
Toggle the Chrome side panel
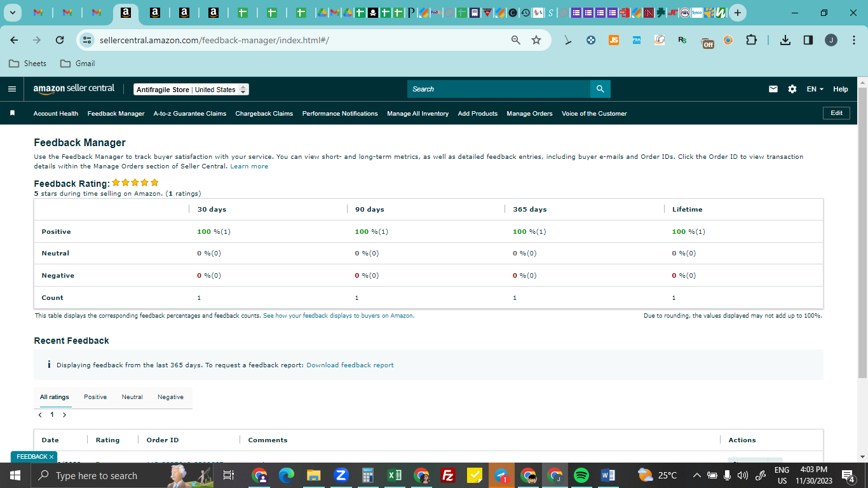808,40
